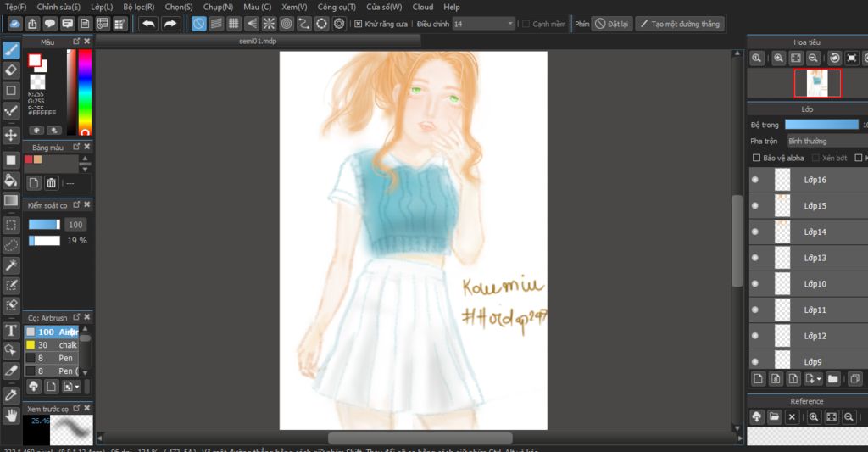
Task: Select the Brush tool in left toolbar
Action: click(11, 50)
